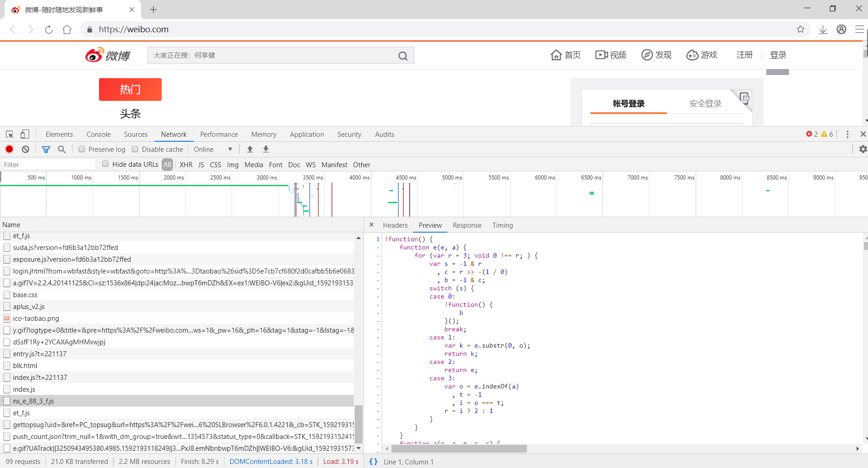Open Network settings gear icon
The image size is (868, 468).
pyautogui.click(x=863, y=149)
